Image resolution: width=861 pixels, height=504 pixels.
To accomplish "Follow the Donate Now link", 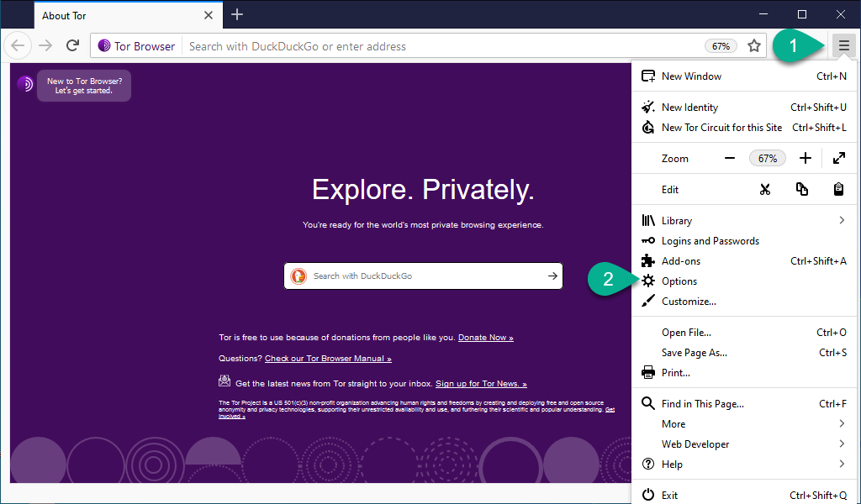I will click(486, 338).
